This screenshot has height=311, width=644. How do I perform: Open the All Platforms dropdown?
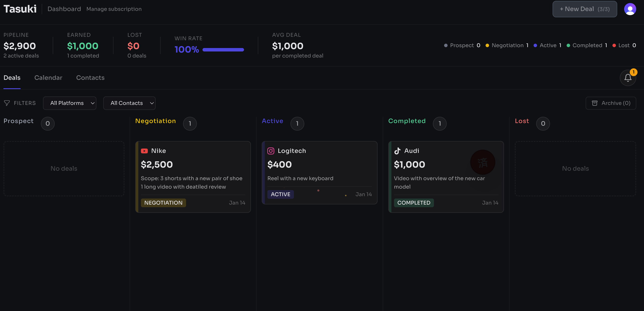(70, 103)
